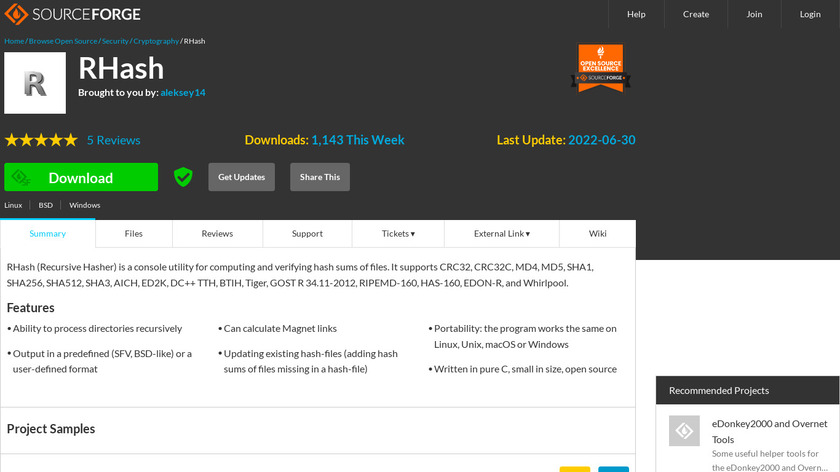Click the 2022-06-30 last update date
840x472 pixels.
[602, 140]
